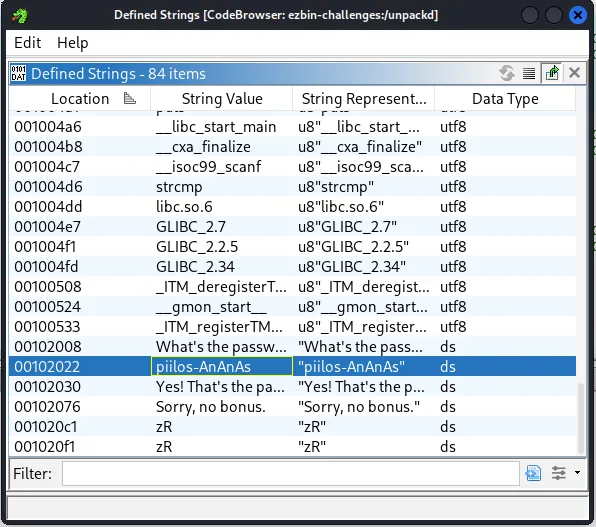Select the address 00102030

coord(48,387)
